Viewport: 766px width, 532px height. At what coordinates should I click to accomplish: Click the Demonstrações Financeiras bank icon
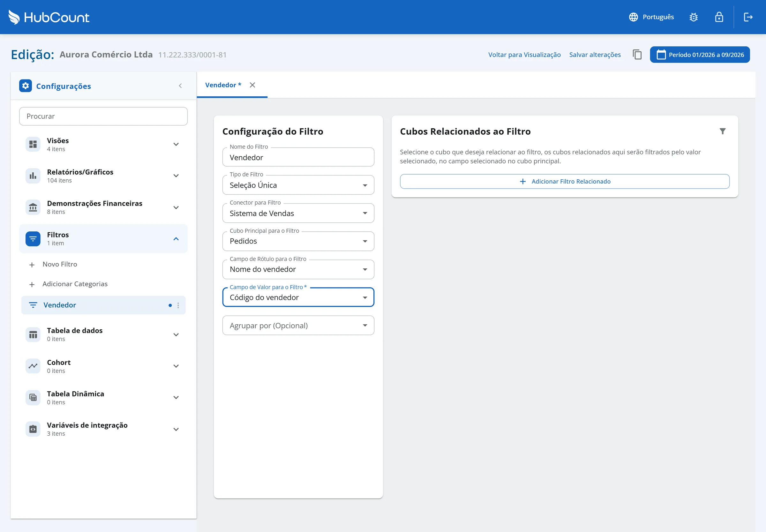(x=33, y=207)
